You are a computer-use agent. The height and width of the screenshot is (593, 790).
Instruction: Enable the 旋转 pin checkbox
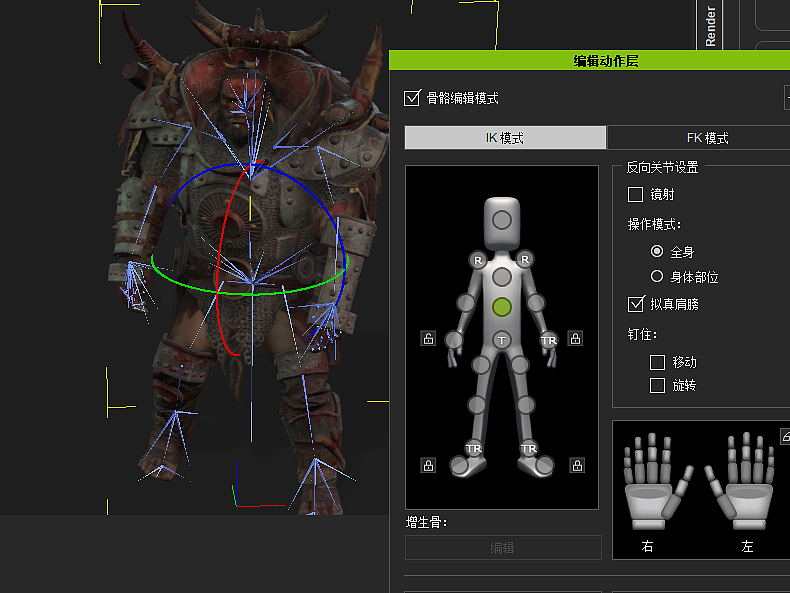[657, 385]
